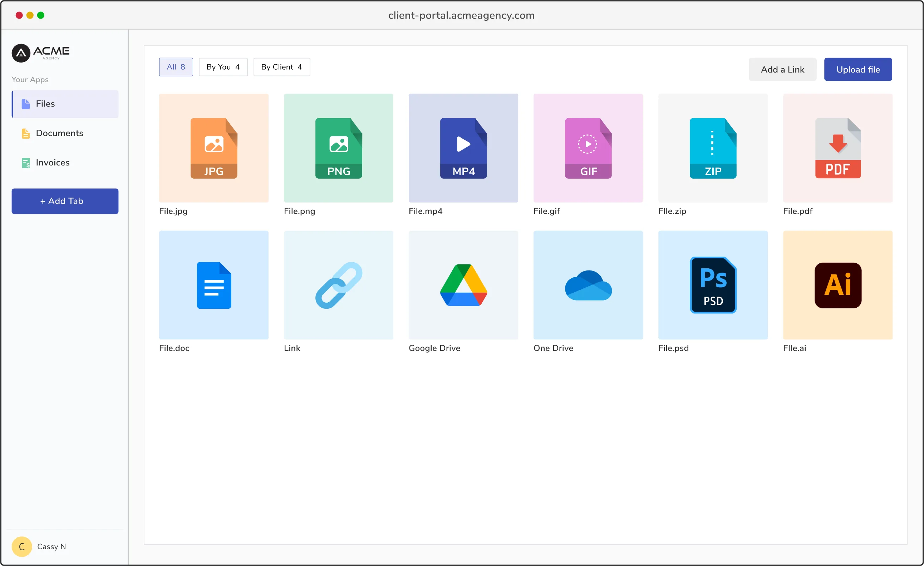Click the Invoices sidebar icon

[25, 163]
